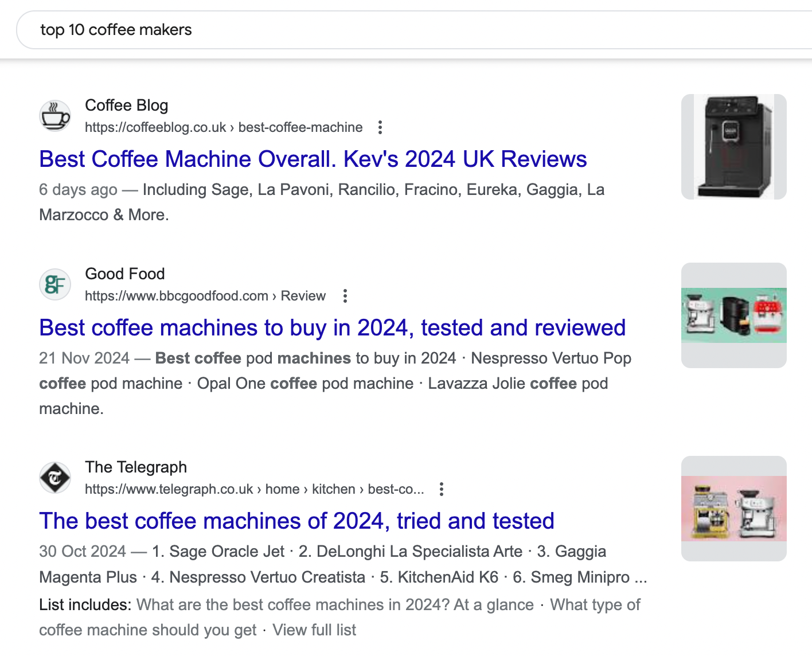Image resolution: width=812 pixels, height=656 pixels.
Task: Open the Kev's 2024 UK Reviews result
Action: coord(313,159)
